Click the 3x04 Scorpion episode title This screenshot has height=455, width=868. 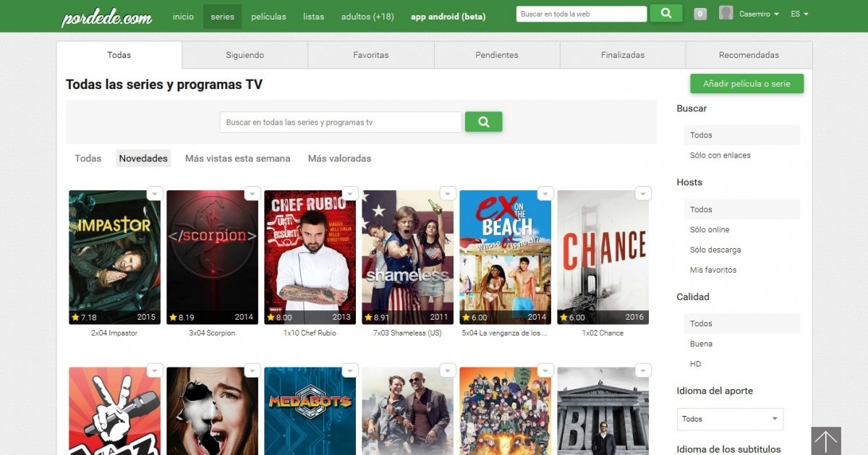(212, 333)
